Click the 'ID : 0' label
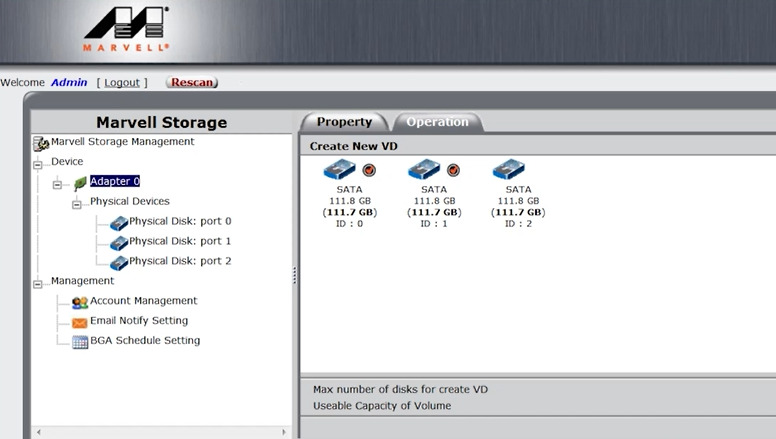The image size is (776, 439). pyautogui.click(x=349, y=224)
